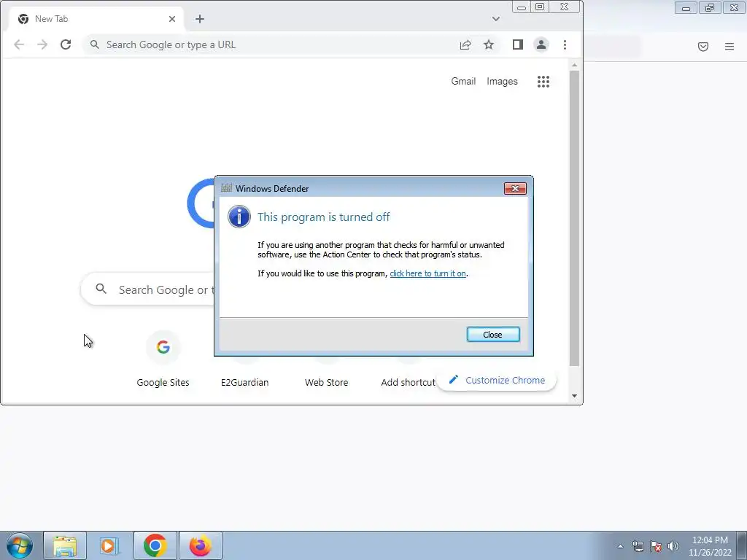Viewport: 747px width, 560px height.
Task: Click the E2Guardian shortcut label
Action: (x=245, y=382)
